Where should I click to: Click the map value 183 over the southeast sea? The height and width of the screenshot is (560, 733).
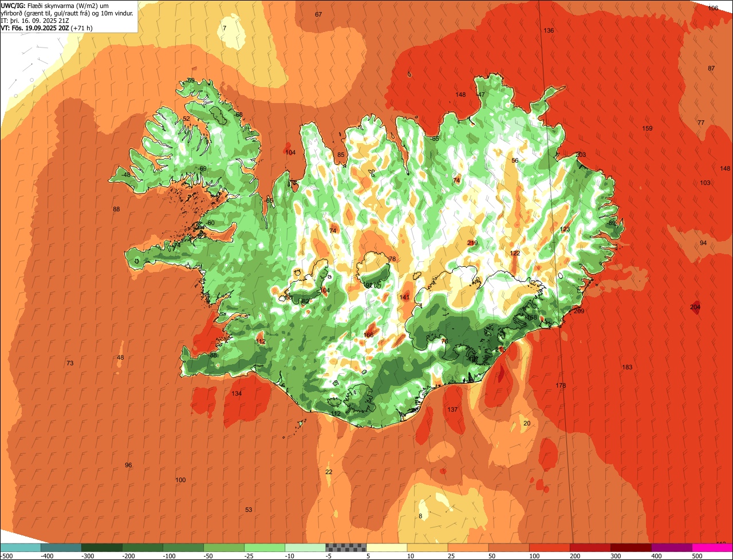(x=627, y=367)
